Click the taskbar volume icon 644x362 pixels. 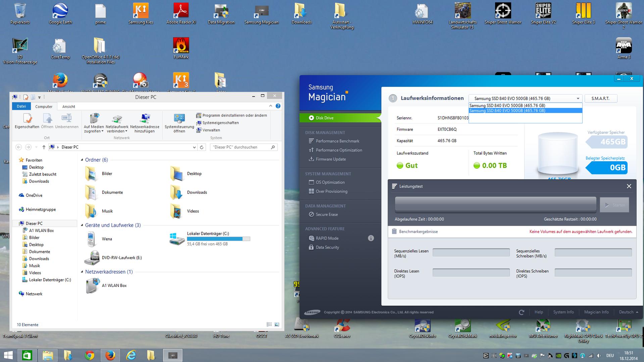[599, 356]
